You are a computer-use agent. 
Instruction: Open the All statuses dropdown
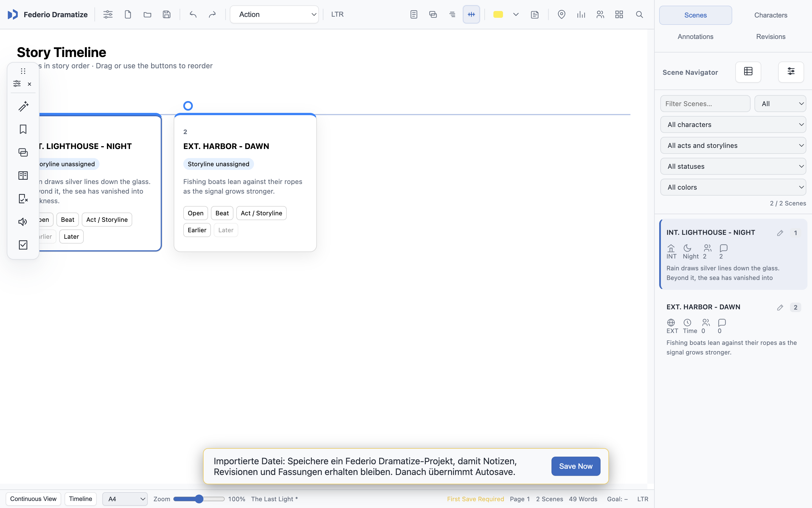point(733,166)
